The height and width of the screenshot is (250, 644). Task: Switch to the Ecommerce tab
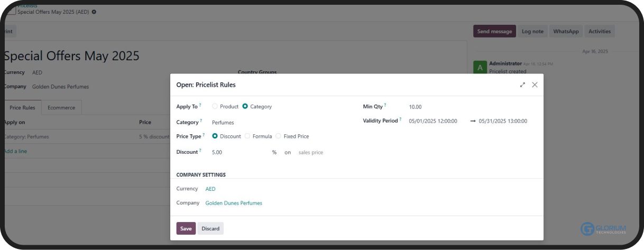[x=61, y=107]
